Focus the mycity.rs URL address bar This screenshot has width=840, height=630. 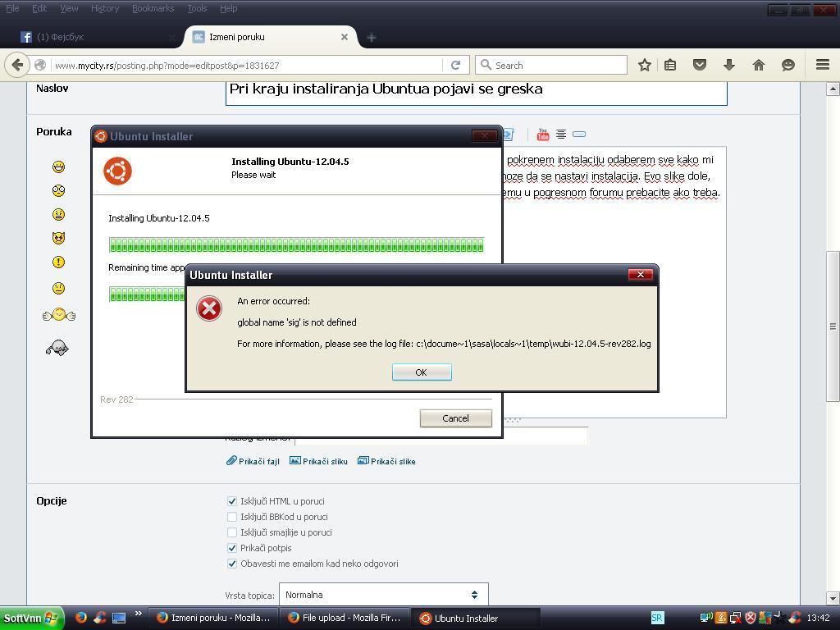[x=246, y=66]
